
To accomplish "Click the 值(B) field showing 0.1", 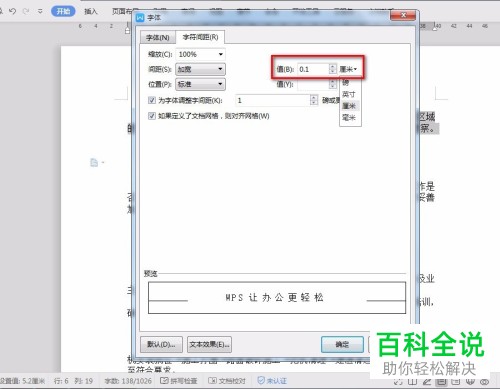I will click(313, 69).
